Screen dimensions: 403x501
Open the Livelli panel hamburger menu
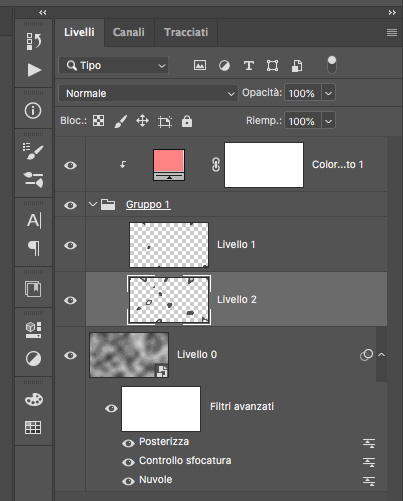(x=392, y=32)
